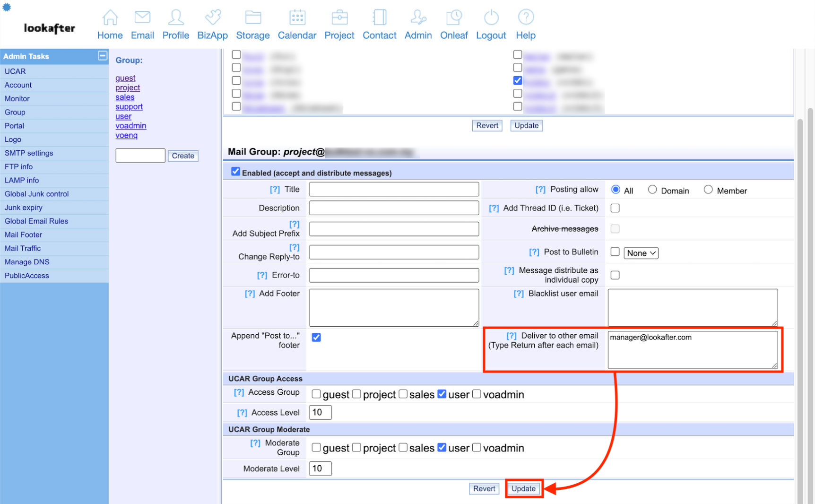Open the Email envelope icon

coord(142,17)
